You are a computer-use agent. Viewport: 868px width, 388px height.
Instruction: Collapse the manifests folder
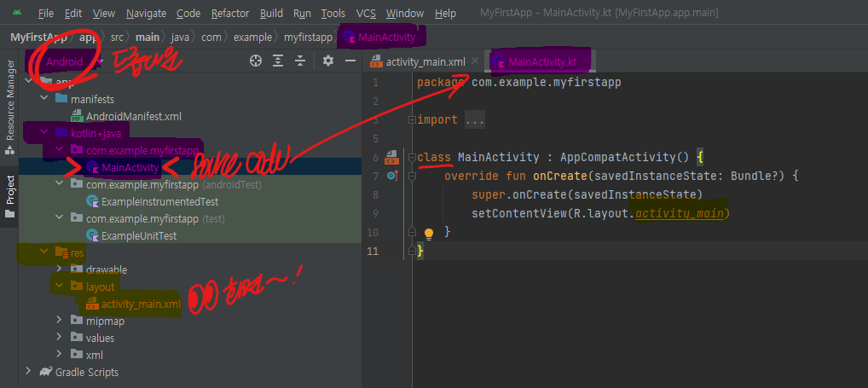[x=43, y=100]
